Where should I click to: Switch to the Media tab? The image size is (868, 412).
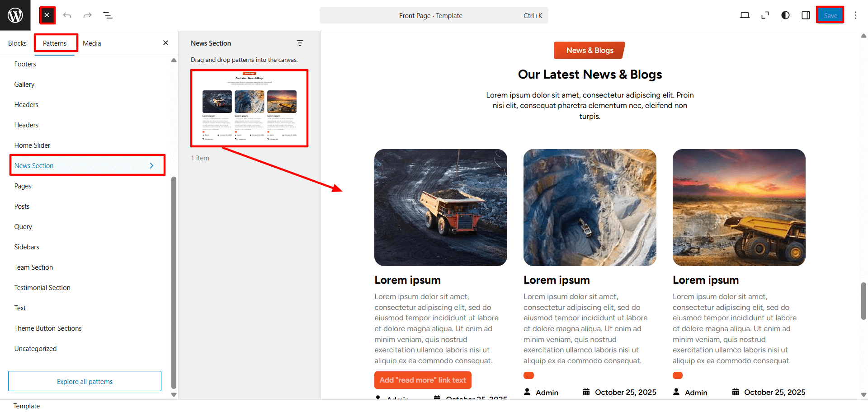92,43
